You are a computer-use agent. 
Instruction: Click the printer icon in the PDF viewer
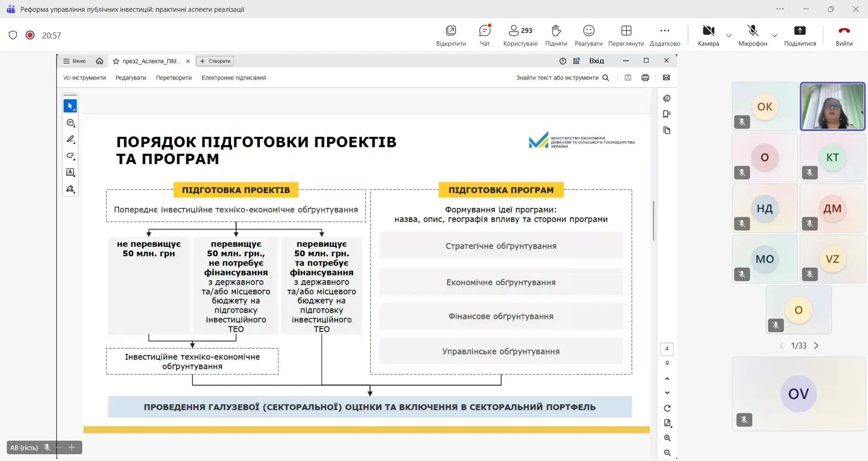point(645,78)
